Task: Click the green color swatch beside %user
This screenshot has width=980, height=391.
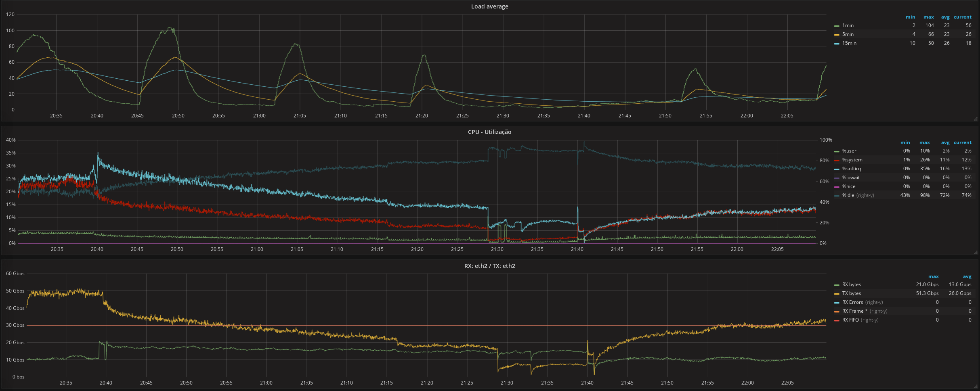Action: click(837, 151)
